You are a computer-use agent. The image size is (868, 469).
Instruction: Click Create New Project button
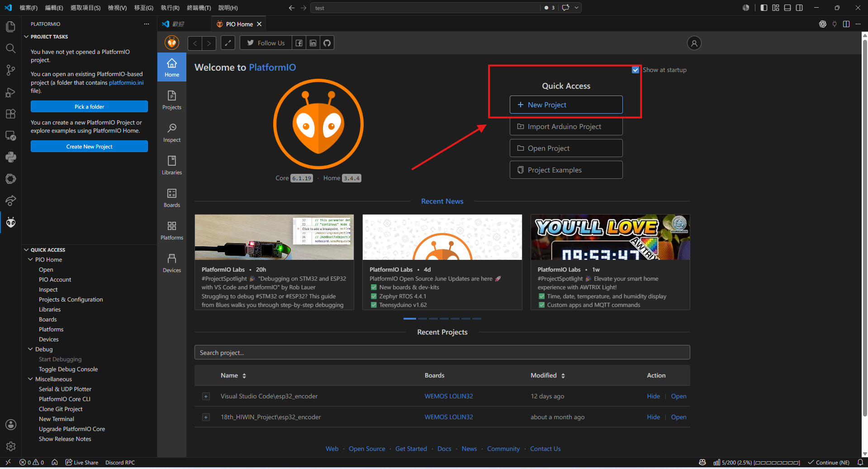tap(89, 146)
